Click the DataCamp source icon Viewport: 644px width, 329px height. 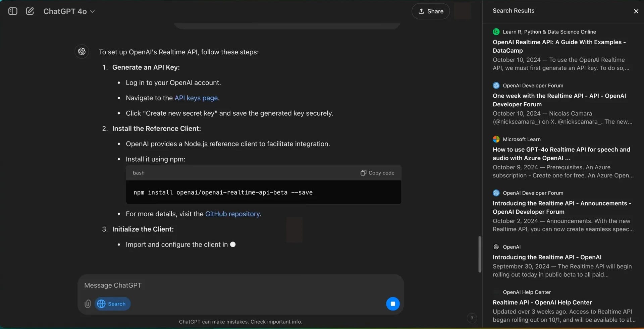pyautogui.click(x=496, y=32)
